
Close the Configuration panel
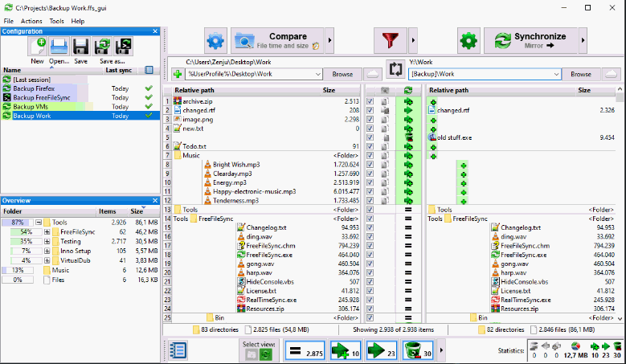[x=155, y=31]
